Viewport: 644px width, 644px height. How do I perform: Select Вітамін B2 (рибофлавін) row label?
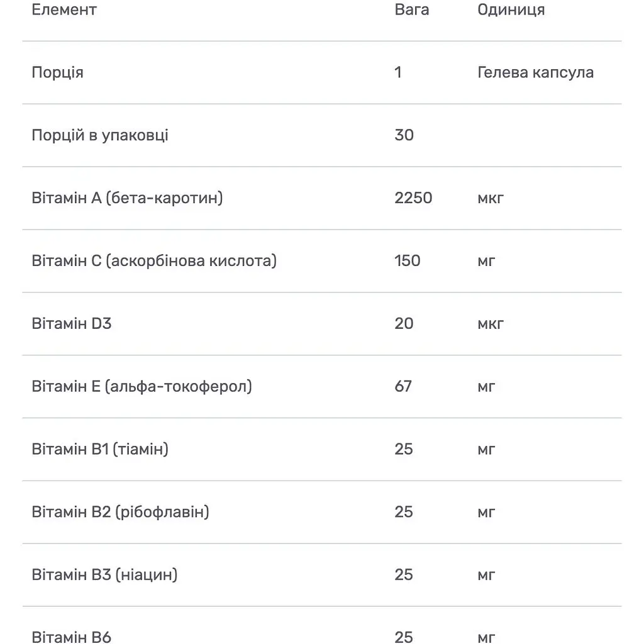[120, 513]
